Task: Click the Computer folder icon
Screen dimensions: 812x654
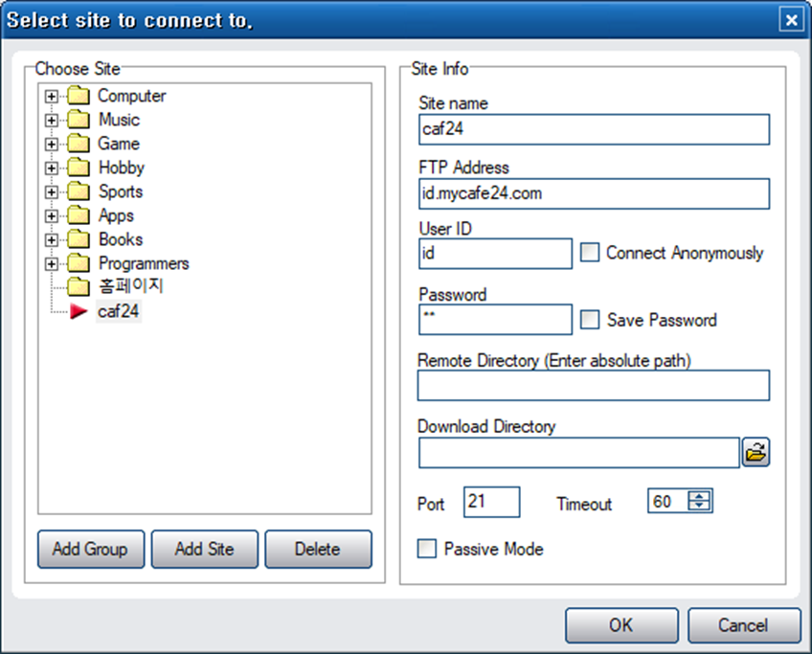Action: (79, 96)
